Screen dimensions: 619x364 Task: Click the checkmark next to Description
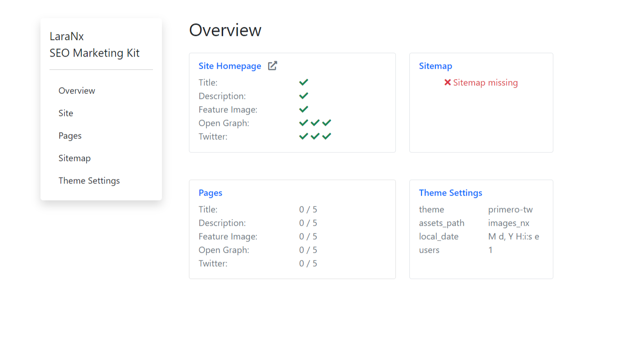tap(303, 95)
